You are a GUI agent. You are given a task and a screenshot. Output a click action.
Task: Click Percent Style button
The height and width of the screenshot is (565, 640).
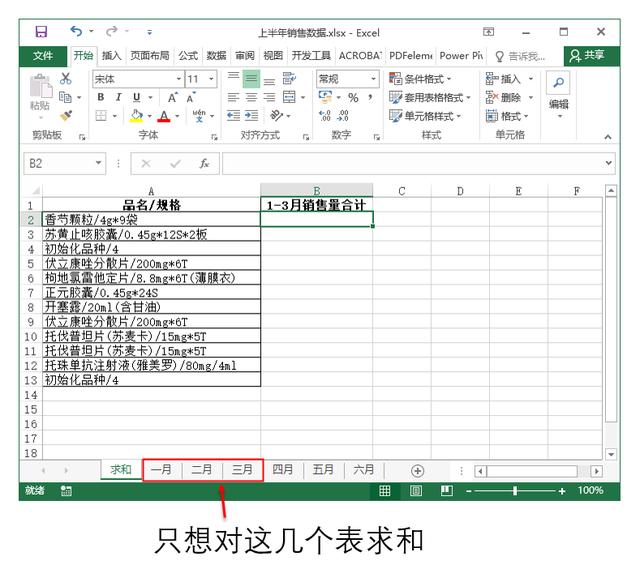click(x=353, y=98)
